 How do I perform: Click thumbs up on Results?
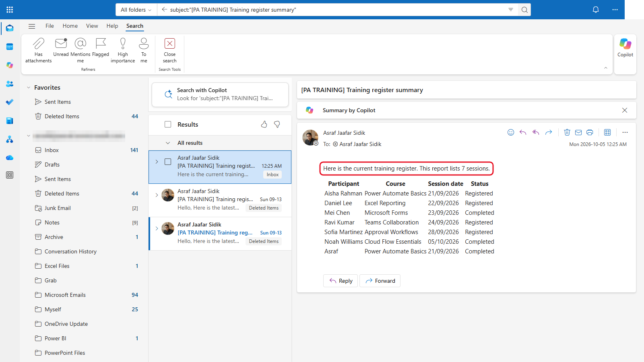click(264, 125)
